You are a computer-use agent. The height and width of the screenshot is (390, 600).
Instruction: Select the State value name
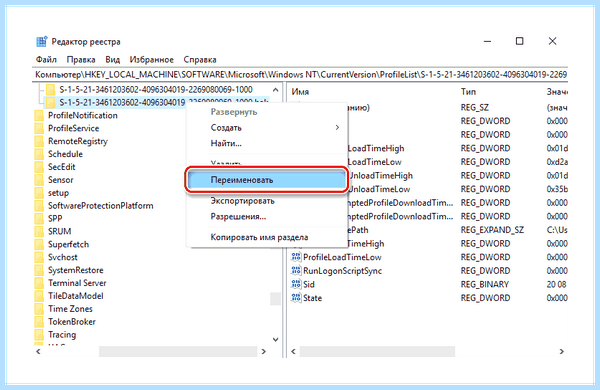pos(312,298)
